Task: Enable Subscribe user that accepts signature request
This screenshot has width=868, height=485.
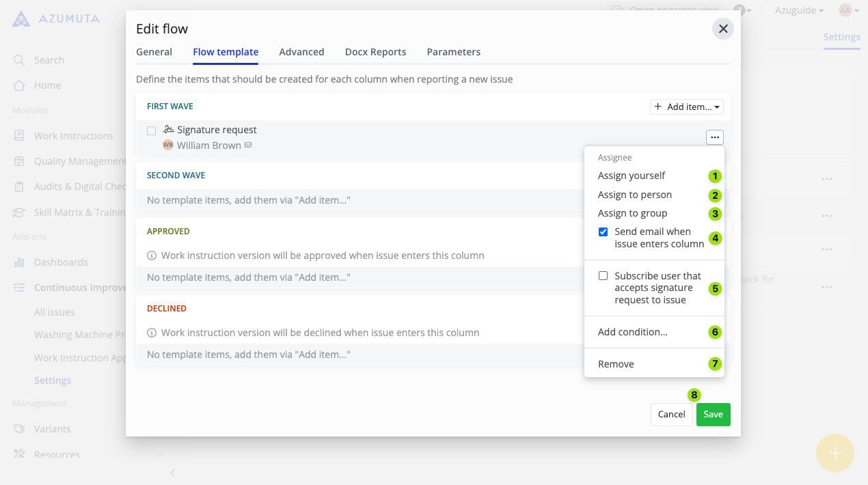Action: coord(603,276)
